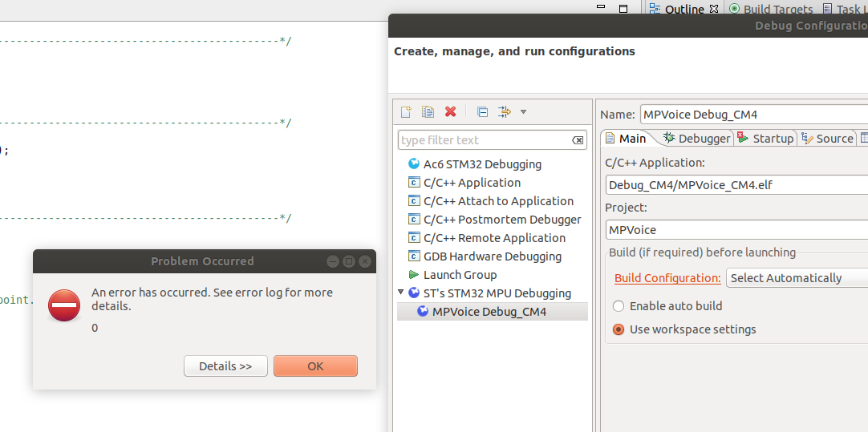Click the Details >> button

225,366
